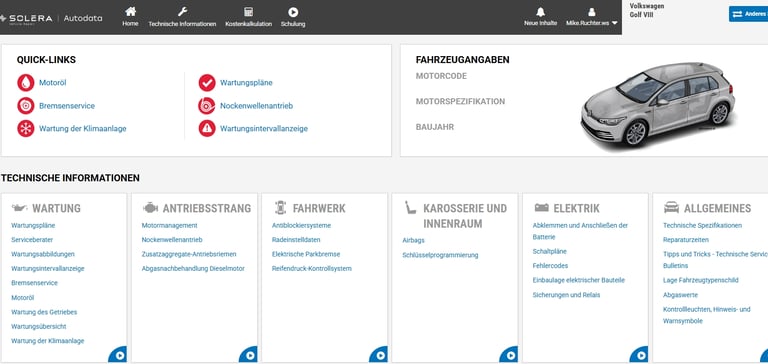Open Motormanagement link
This screenshot has height=364, width=768.
coord(169,225)
